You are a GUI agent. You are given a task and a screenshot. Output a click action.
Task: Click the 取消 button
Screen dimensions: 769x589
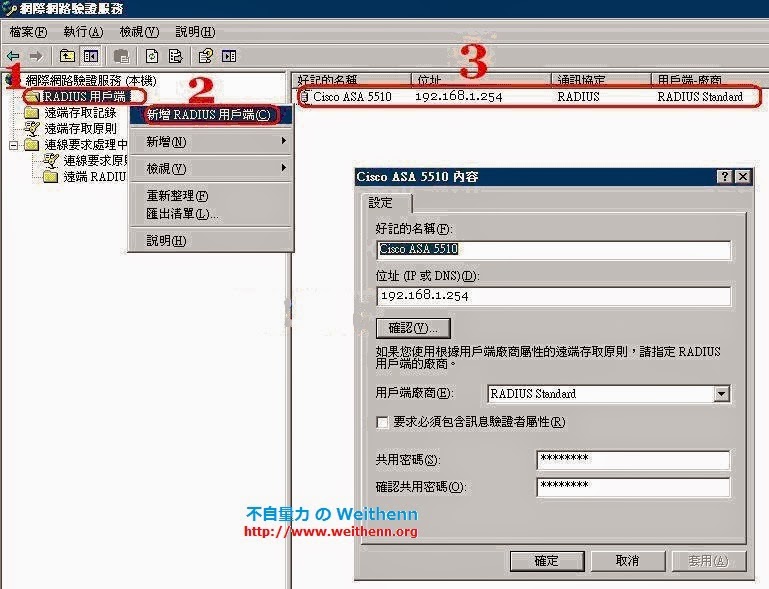[628, 561]
